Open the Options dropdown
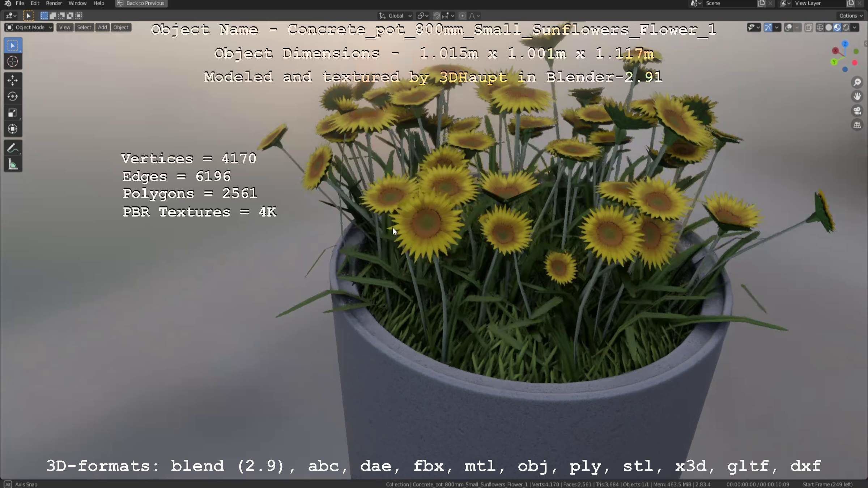The image size is (868, 488). (851, 16)
